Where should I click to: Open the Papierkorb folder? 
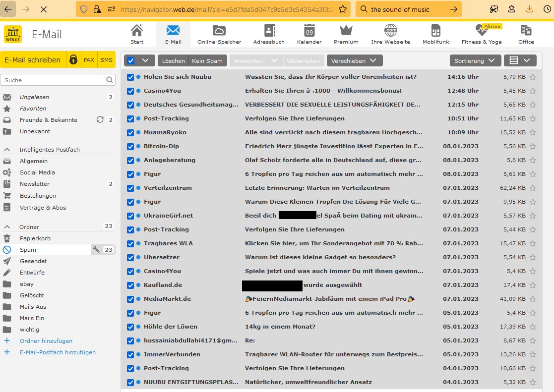tap(35, 238)
